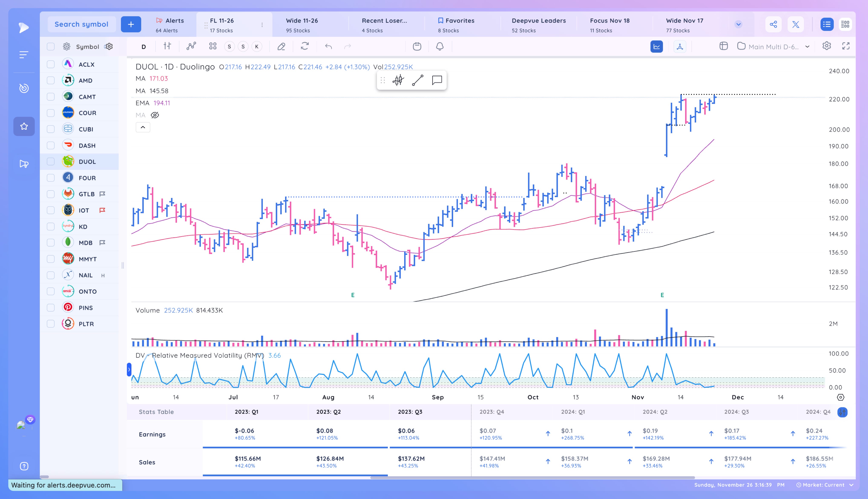Open the D timeframe selector
868x499 pixels.
click(144, 47)
